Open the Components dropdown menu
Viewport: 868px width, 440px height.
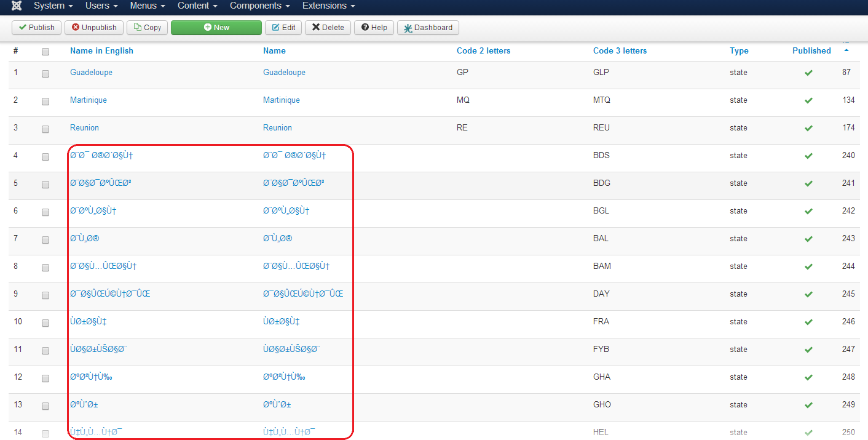(x=260, y=6)
